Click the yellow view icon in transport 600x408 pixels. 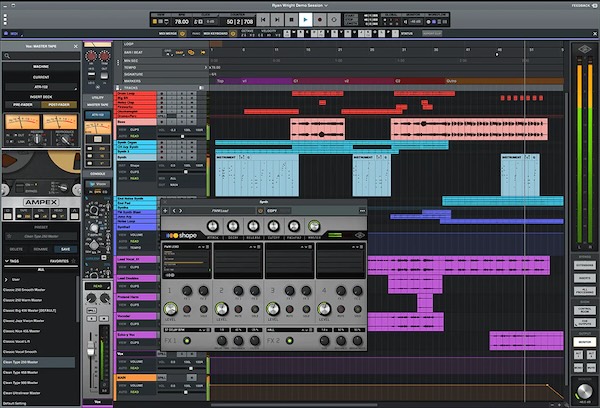155,22
